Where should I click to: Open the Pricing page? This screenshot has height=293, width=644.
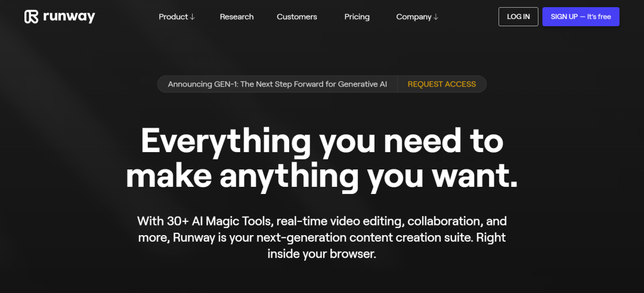[357, 17]
